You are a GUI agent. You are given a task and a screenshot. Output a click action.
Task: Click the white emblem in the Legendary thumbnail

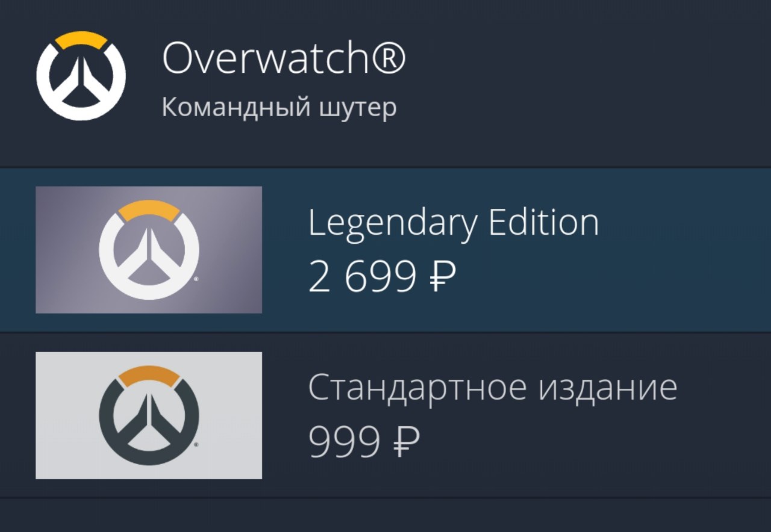(149, 250)
